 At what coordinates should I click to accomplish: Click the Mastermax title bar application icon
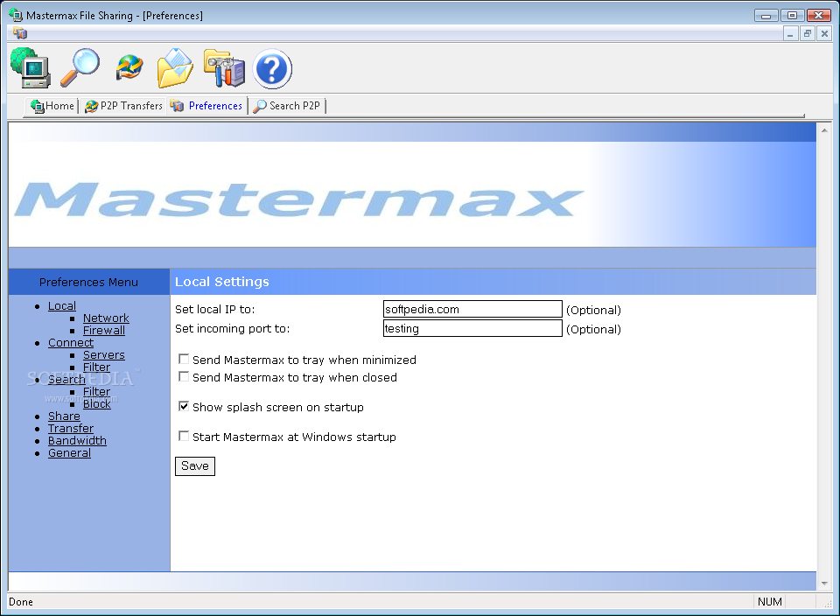coord(16,15)
